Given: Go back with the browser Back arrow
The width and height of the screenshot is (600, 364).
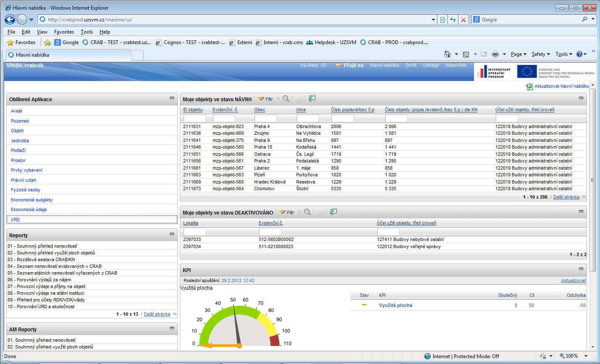Looking at the screenshot, I should click(10, 19).
